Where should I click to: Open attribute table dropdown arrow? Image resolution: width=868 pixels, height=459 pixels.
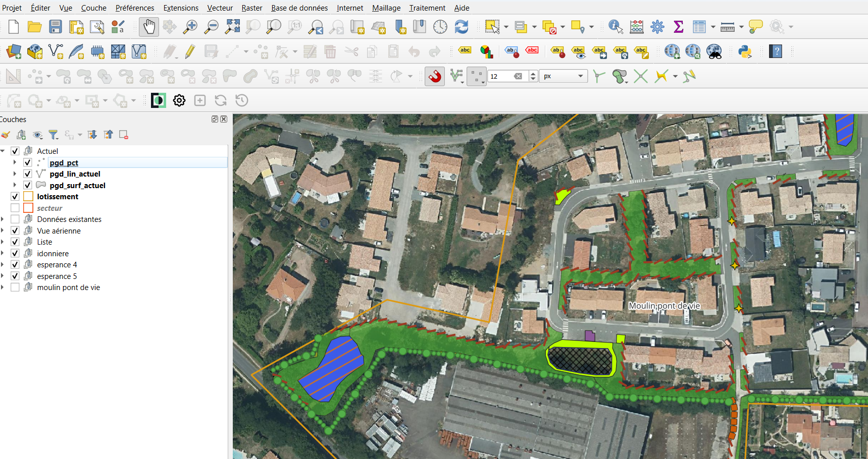pyautogui.click(x=713, y=27)
